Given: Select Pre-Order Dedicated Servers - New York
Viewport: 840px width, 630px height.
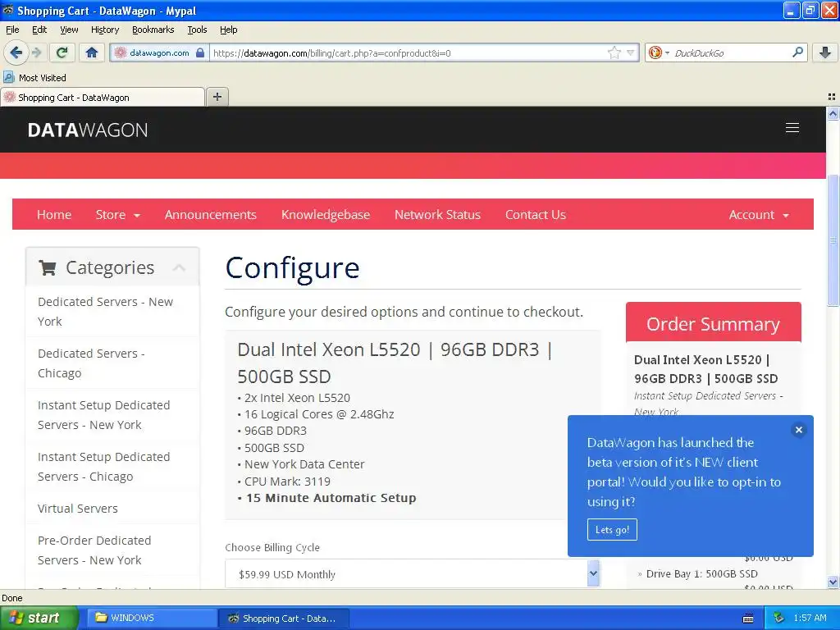Looking at the screenshot, I should (112, 550).
